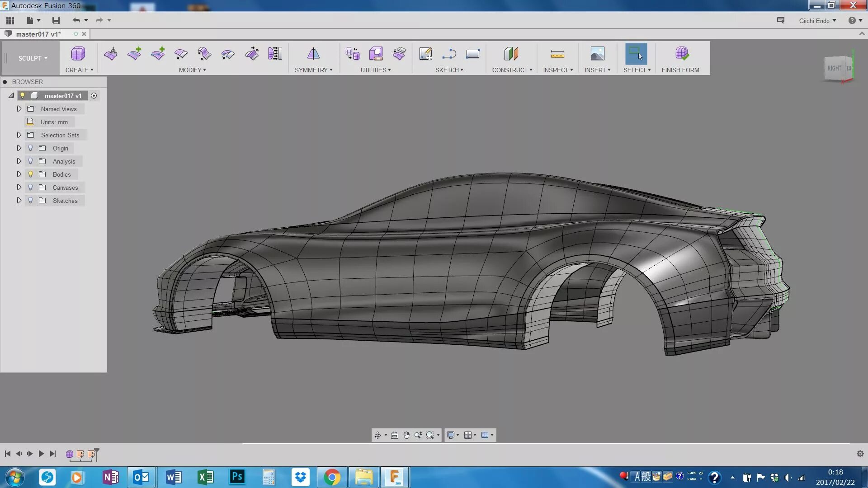Viewport: 868px width, 488px height.
Task: Open Photoshop from the Windows taskbar
Action: [x=237, y=477]
